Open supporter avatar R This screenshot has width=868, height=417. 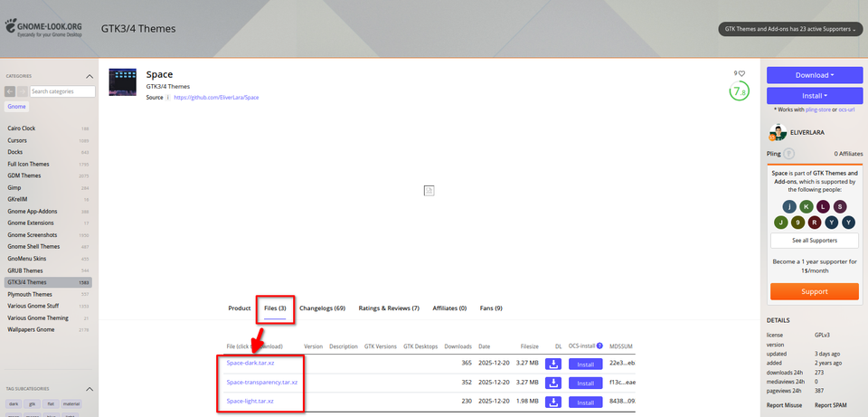(x=815, y=223)
